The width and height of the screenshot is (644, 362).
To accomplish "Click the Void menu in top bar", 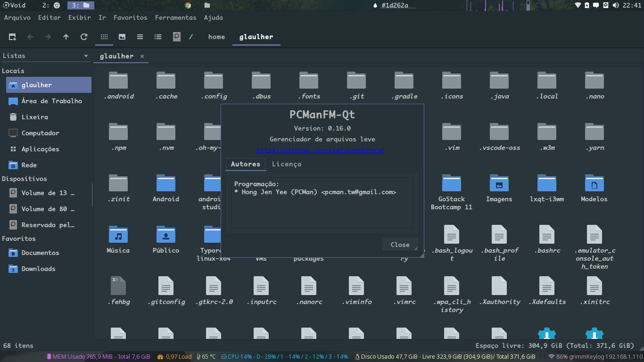I will (14, 5).
